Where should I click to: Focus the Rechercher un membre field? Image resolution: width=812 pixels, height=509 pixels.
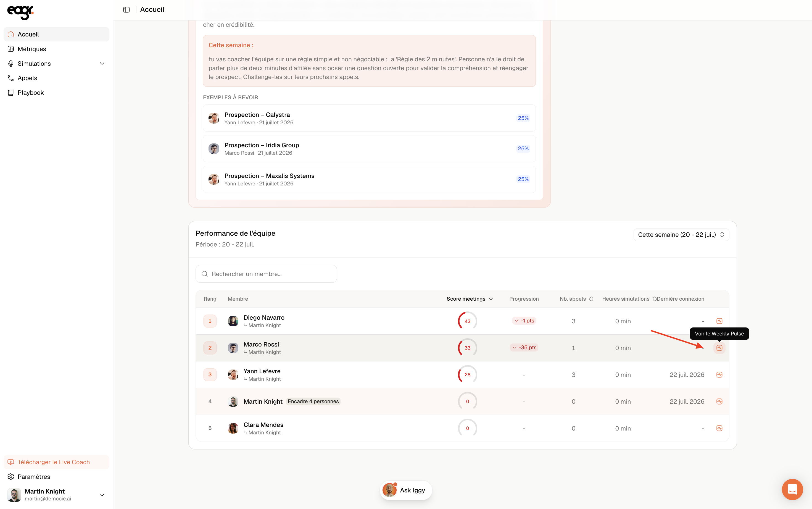266,274
